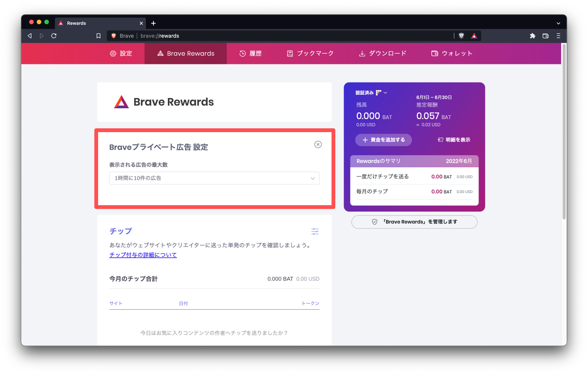
Task: Open the 1時間に10件の広告 dropdown
Action: (x=214, y=178)
